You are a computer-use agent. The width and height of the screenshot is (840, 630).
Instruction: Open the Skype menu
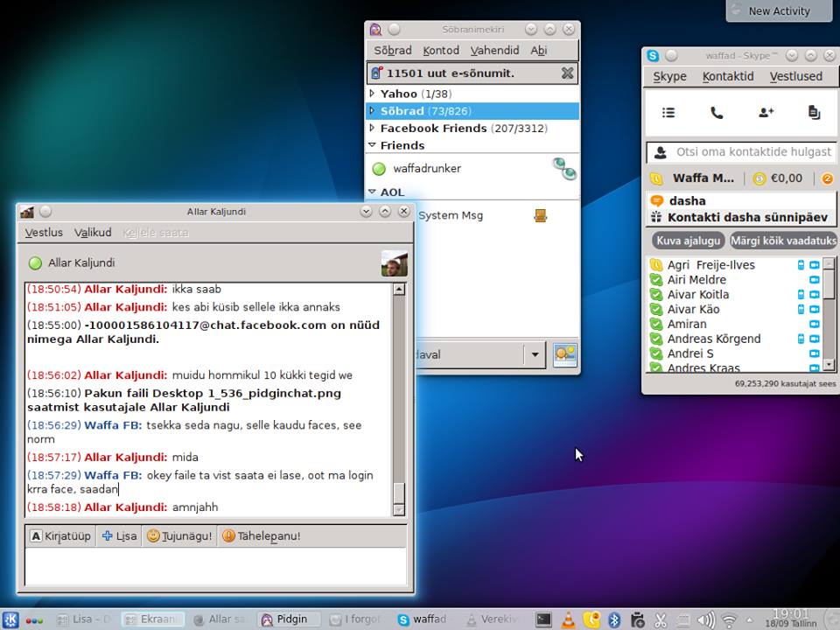click(669, 77)
